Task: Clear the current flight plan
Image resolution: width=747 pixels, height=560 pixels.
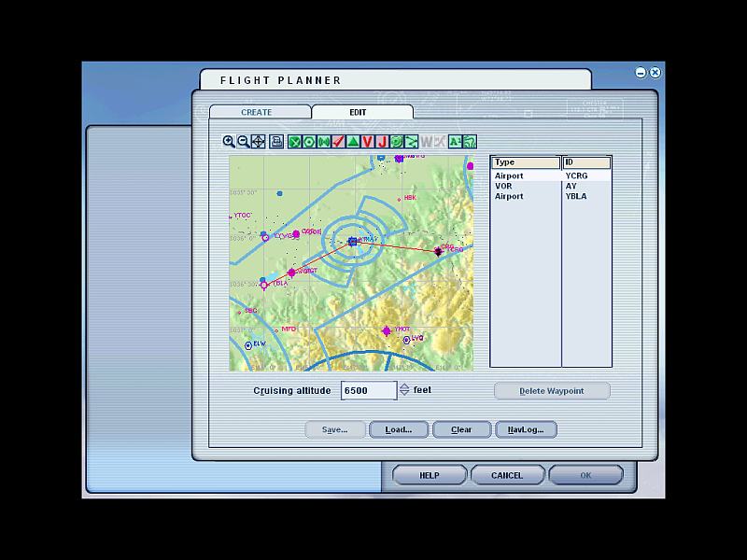Action: [x=461, y=429]
